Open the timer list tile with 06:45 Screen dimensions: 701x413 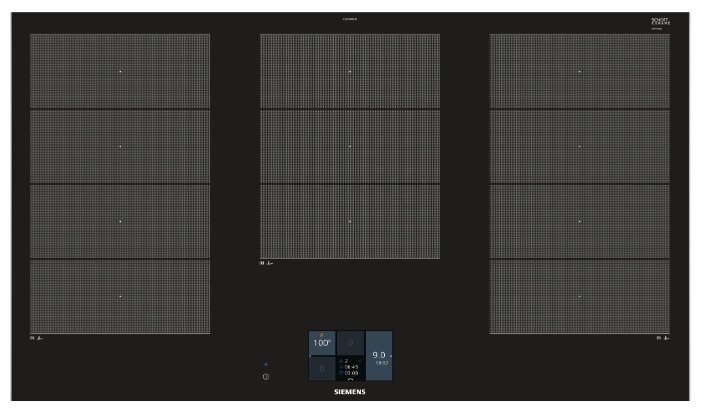click(350, 368)
